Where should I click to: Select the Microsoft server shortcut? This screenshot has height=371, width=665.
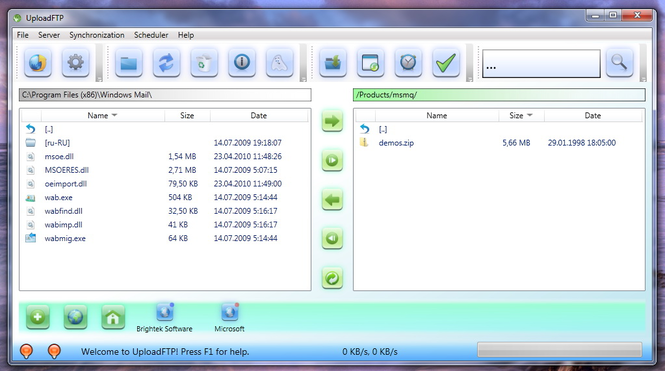point(229,318)
